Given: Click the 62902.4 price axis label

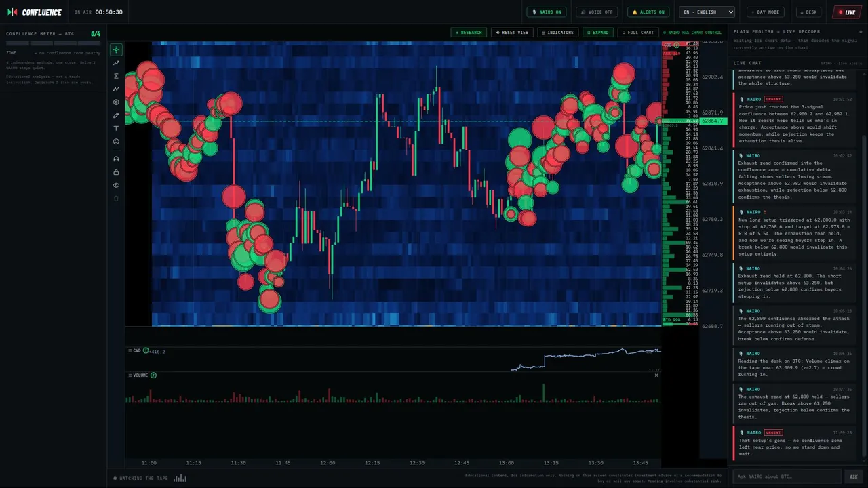Looking at the screenshot, I should (x=712, y=77).
